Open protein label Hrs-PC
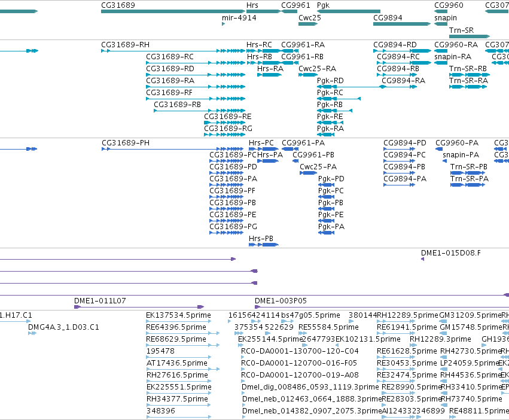This screenshot has width=509, height=420. coord(261,143)
